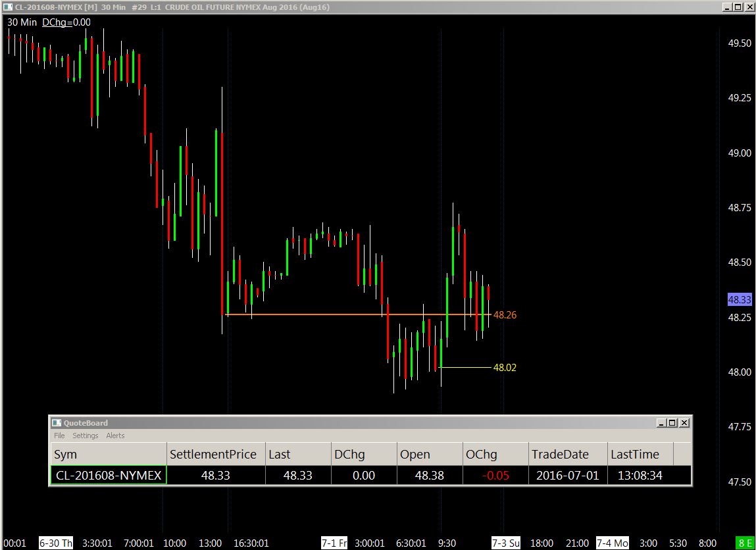The image size is (756, 550).
Task: Minimize the crude oil chart window
Action: click(x=728, y=7)
